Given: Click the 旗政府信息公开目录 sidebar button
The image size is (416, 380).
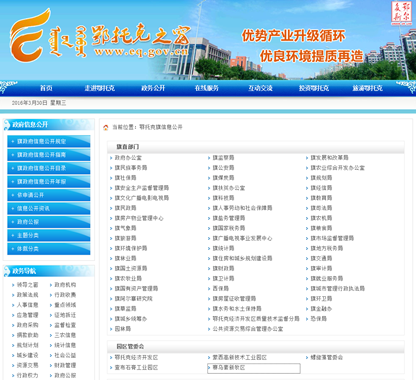Looking at the screenshot, I should (x=49, y=168).
